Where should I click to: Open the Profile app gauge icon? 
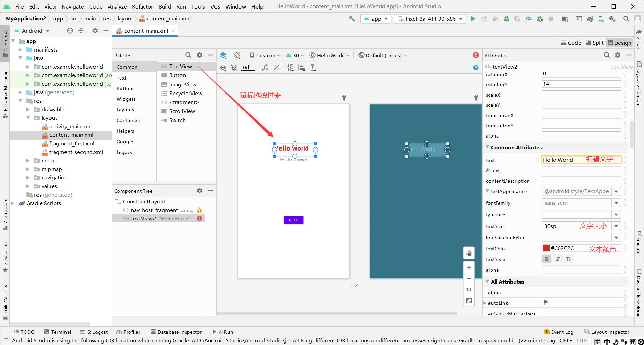pos(529,19)
